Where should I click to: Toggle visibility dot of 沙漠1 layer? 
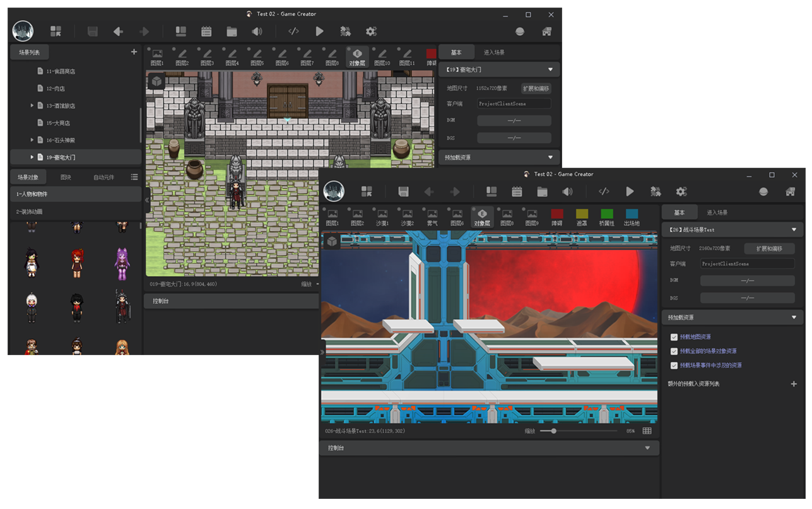pos(374,209)
